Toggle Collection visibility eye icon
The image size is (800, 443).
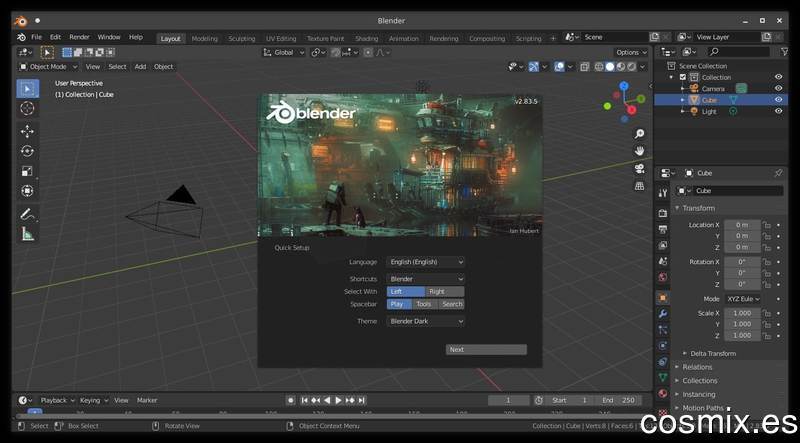click(x=778, y=77)
